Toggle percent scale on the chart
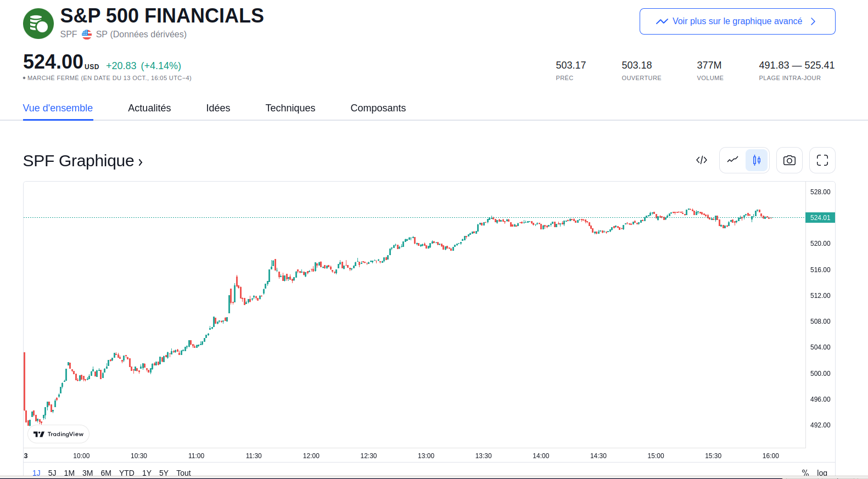Viewport: 868px width, 479px height. tap(805, 472)
